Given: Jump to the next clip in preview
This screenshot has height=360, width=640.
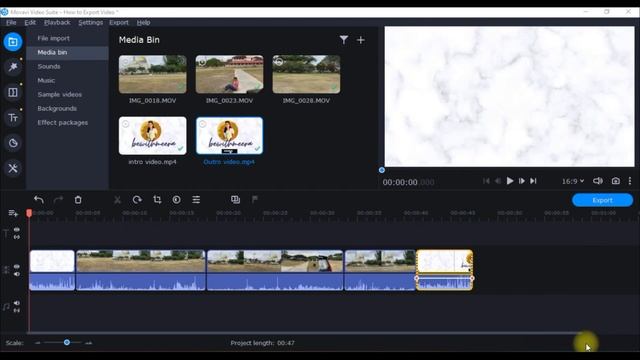Looking at the screenshot, I should coord(533,181).
